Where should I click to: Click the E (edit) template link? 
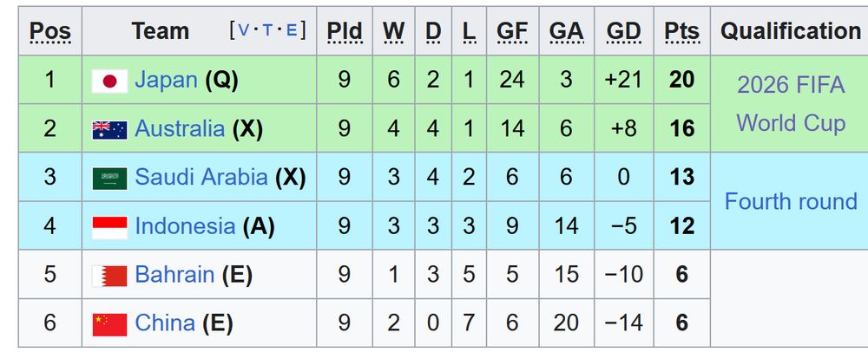click(292, 30)
